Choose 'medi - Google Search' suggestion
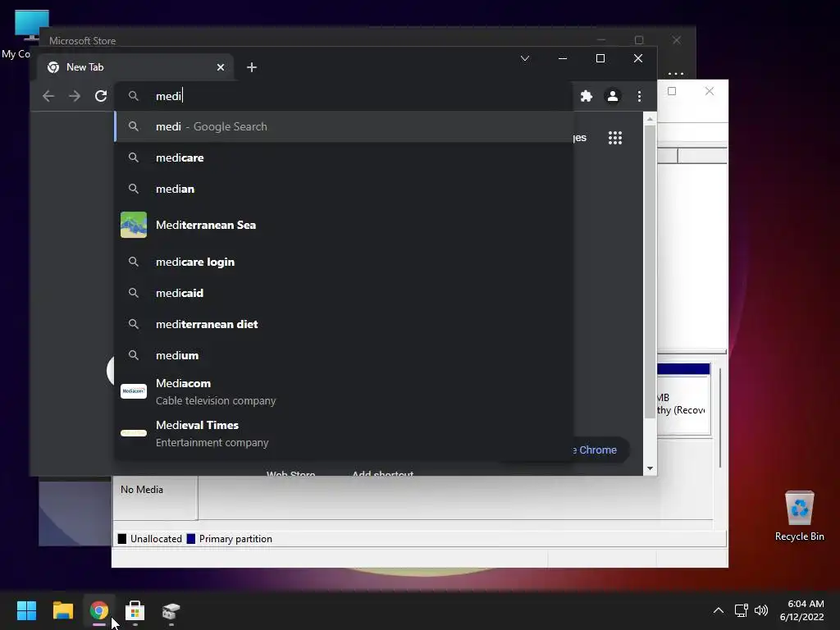Image resolution: width=840 pixels, height=630 pixels. tap(344, 126)
